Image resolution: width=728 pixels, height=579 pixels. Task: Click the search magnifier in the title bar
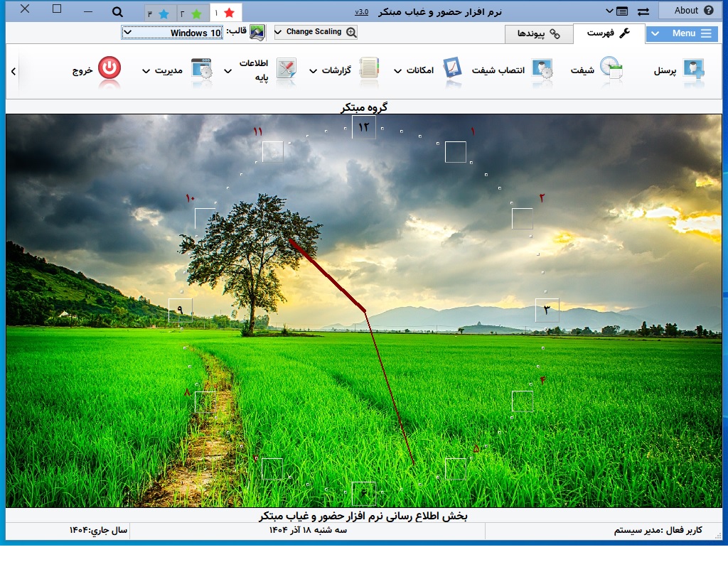point(117,12)
